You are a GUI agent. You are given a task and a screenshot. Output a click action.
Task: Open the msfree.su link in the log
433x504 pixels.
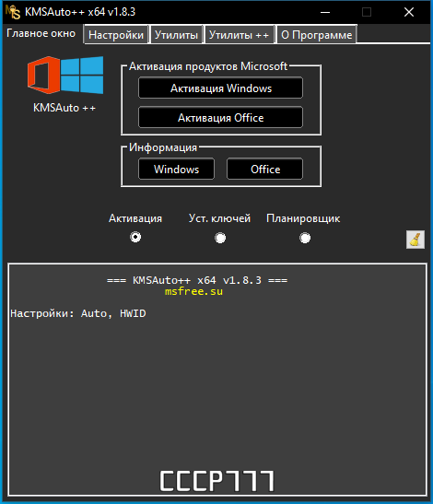[x=193, y=291]
